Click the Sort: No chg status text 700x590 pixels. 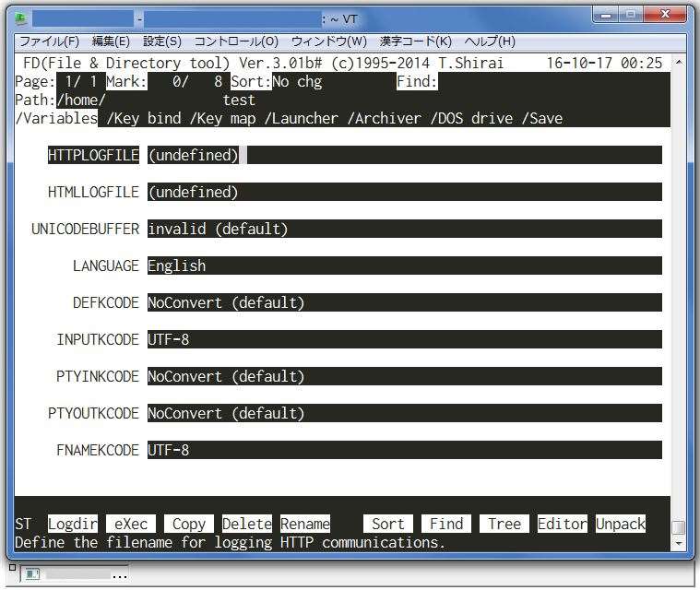277,82
